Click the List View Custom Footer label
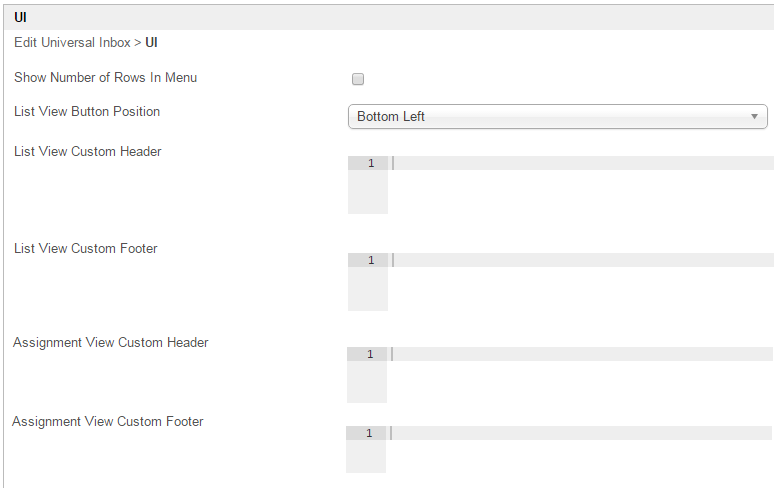This screenshot has width=774, height=488. (86, 248)
